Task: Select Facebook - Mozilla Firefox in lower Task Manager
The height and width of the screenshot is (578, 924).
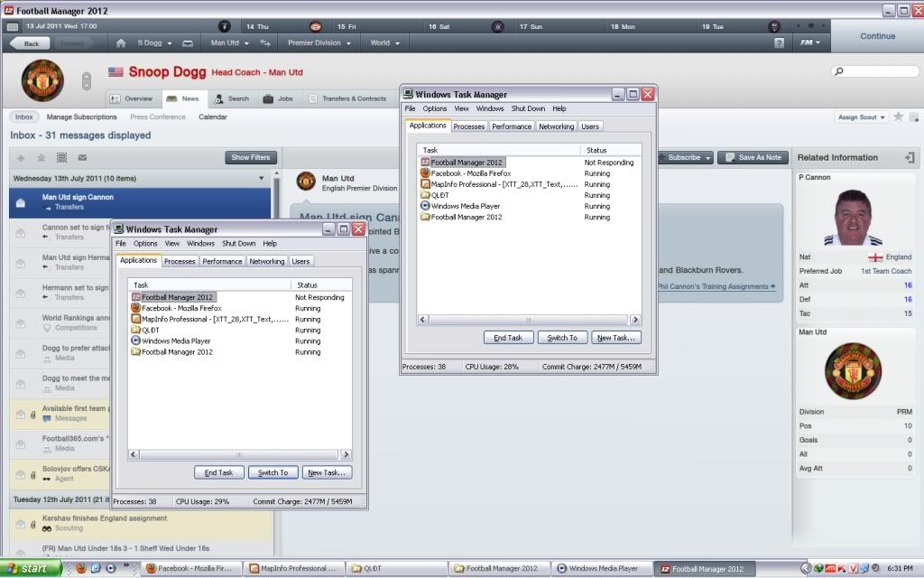Action: pyautogui.click(x=181, y=308)
